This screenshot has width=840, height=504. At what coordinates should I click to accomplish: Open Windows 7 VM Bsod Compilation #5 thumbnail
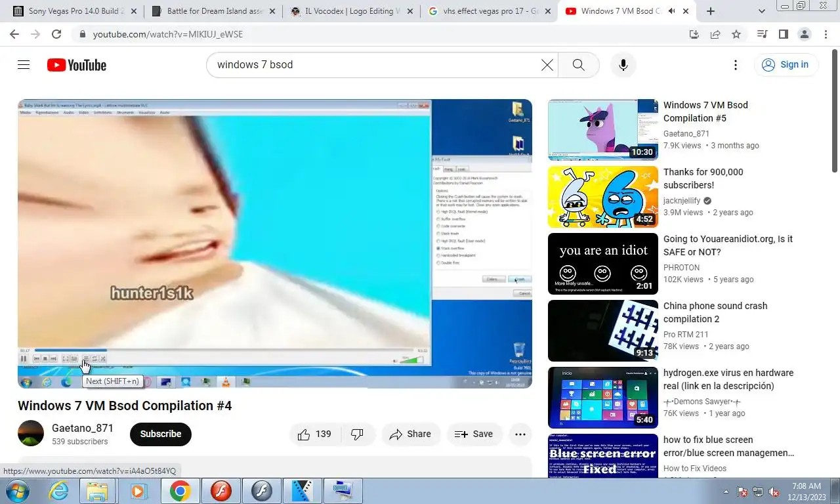tap(603, 130)
